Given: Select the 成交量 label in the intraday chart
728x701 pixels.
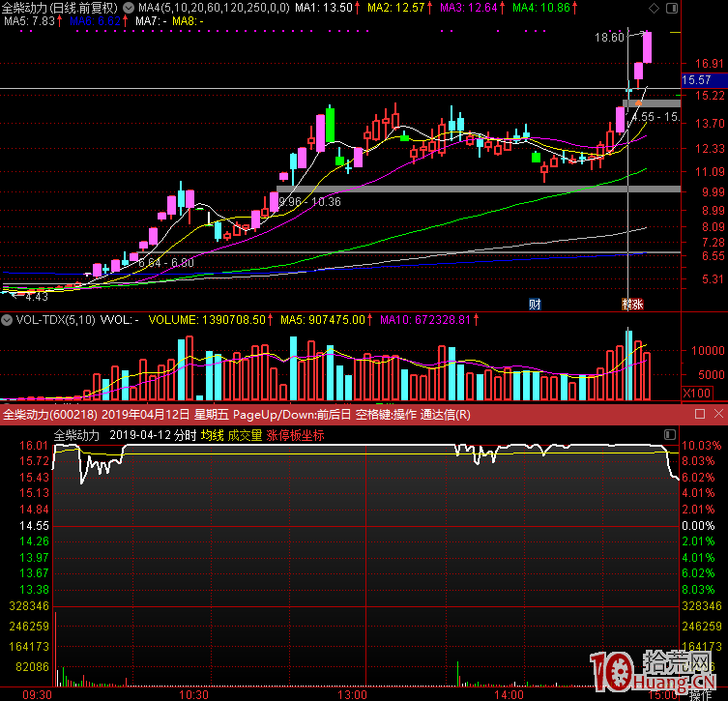Looking at the screenshot, I should tap(245, 435).
